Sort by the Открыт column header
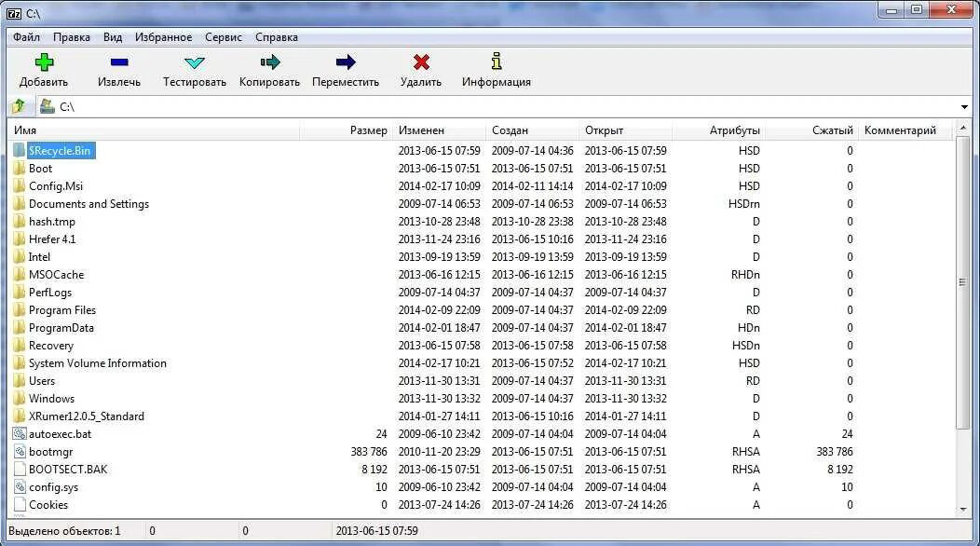980x546 pixels. click(626, 130)
